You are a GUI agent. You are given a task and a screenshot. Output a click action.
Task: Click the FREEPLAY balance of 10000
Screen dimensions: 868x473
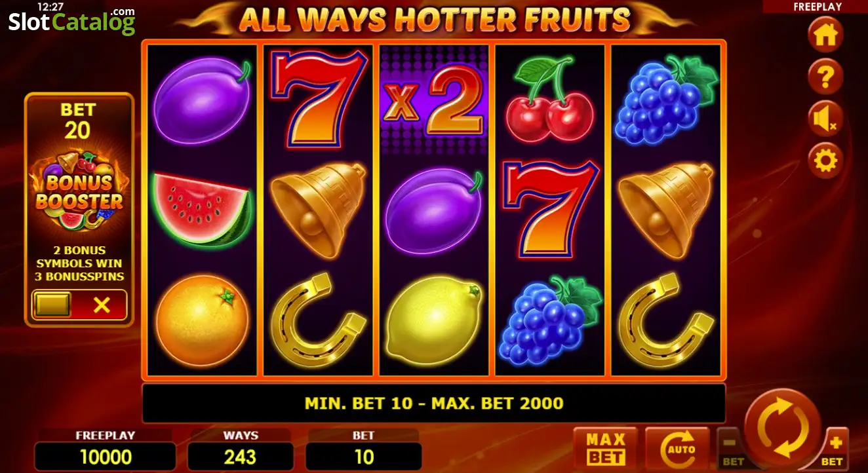(105, 457)
